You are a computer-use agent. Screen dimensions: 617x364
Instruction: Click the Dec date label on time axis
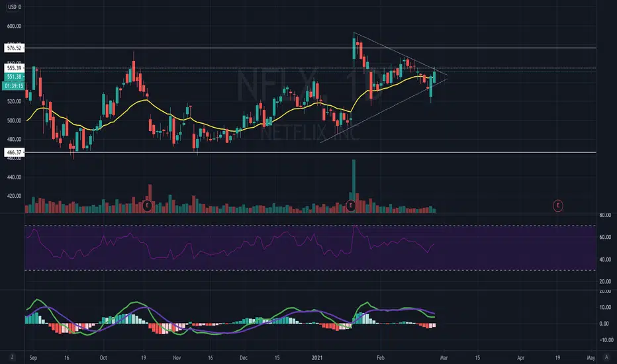[x=244, y=357]
